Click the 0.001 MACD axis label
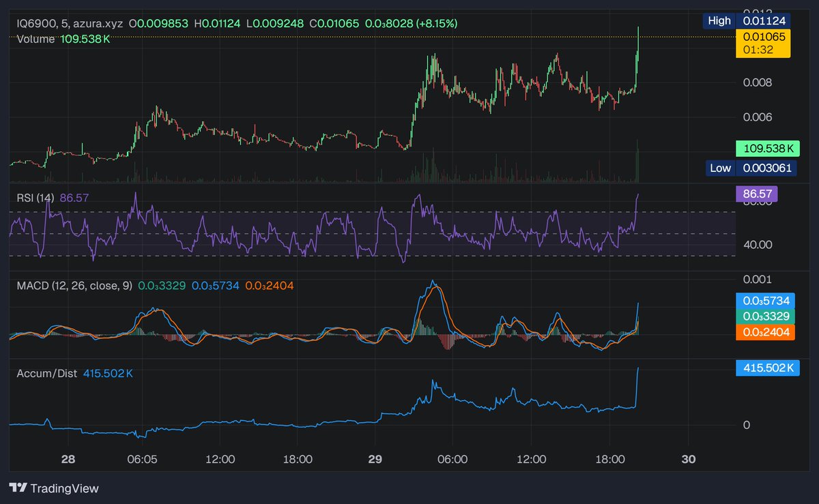Screen dimensions: 819x504 (x=757, y=279)
